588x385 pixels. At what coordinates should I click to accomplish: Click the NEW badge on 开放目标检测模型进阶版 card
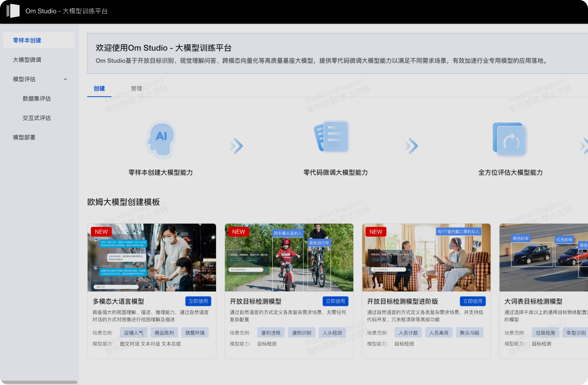376,232
